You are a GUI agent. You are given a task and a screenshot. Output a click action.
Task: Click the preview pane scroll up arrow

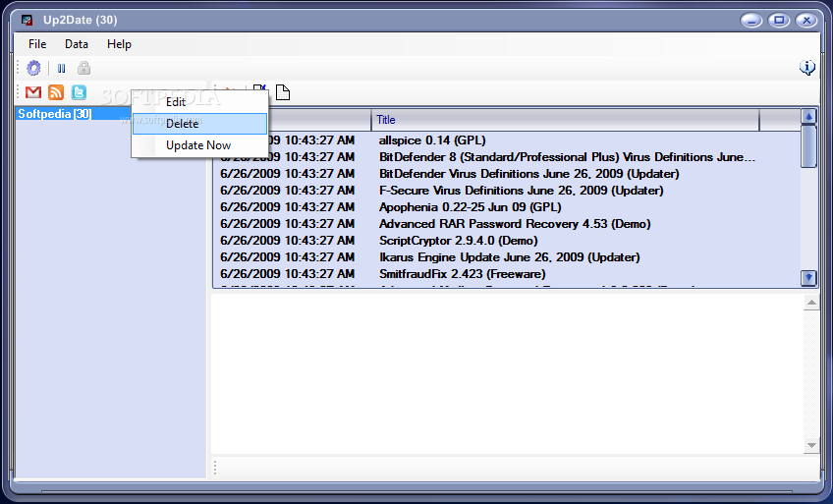[811, 303]
